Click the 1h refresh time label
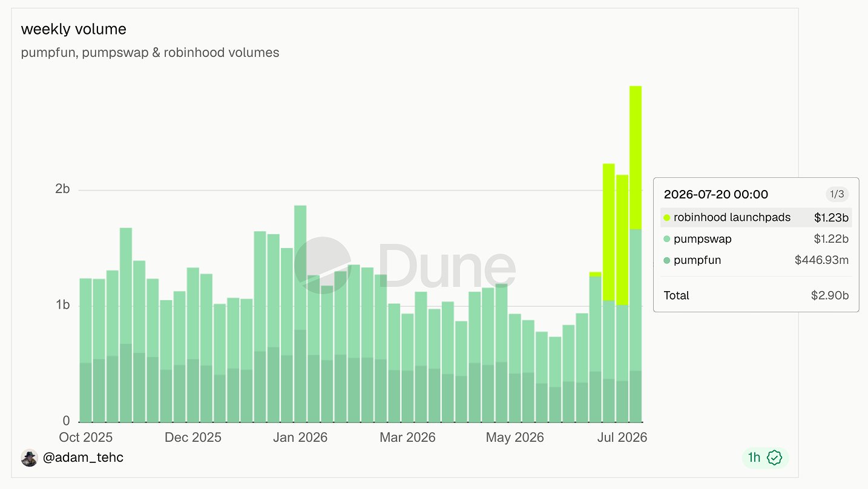Viewport: 868px width, 489px height. pyautogui.click(x=754, y=458)
